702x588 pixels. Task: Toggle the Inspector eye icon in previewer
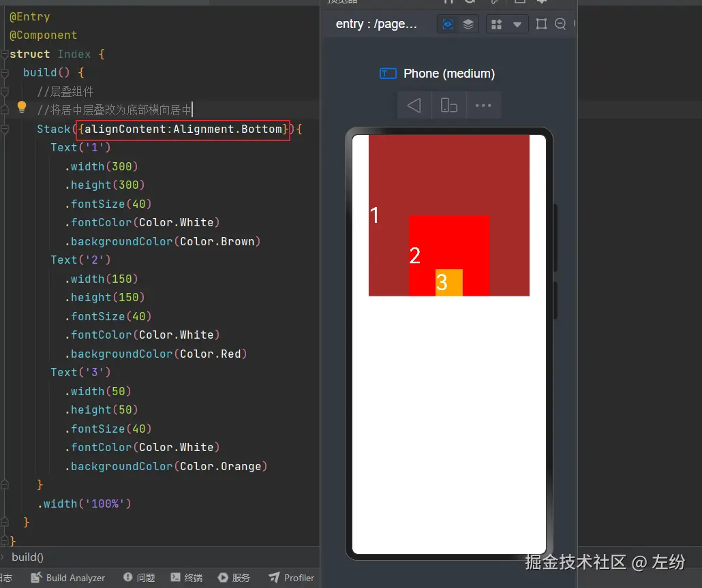coord(447,24)
